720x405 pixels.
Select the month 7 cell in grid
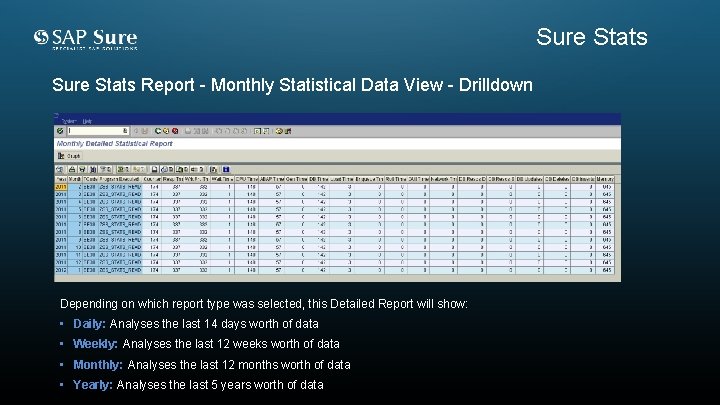[75, 225]
